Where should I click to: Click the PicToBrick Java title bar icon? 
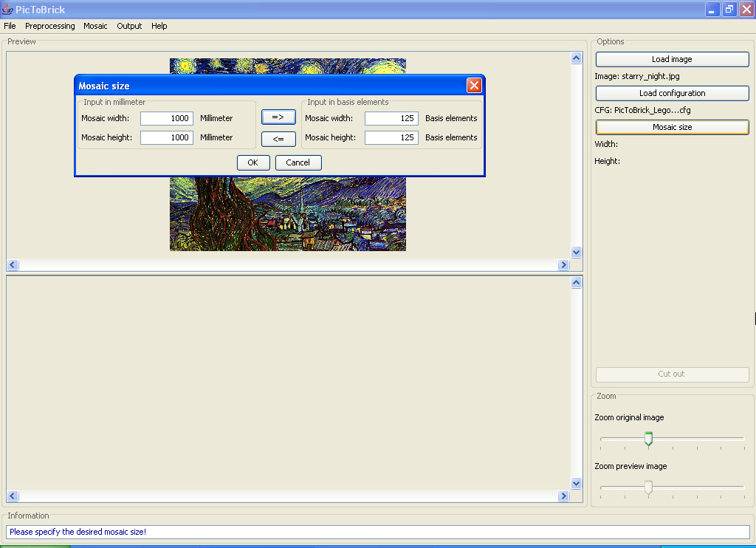[x=8, y=10]
